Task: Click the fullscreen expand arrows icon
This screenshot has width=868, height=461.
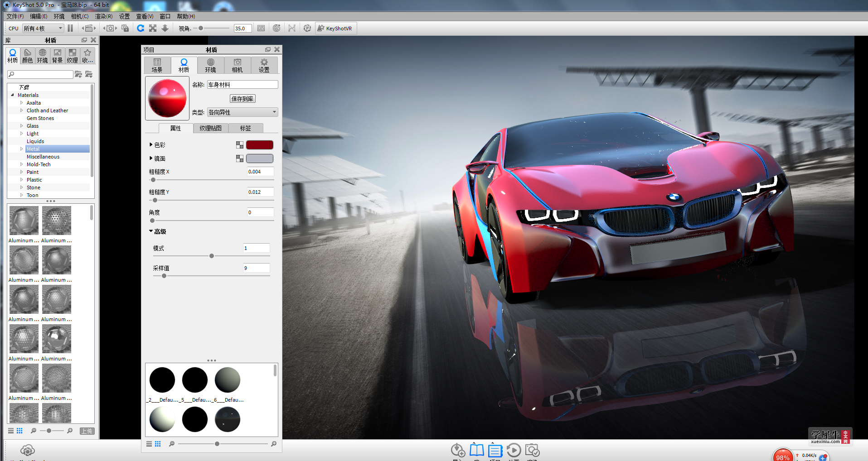Action: (x=153, y=28)
